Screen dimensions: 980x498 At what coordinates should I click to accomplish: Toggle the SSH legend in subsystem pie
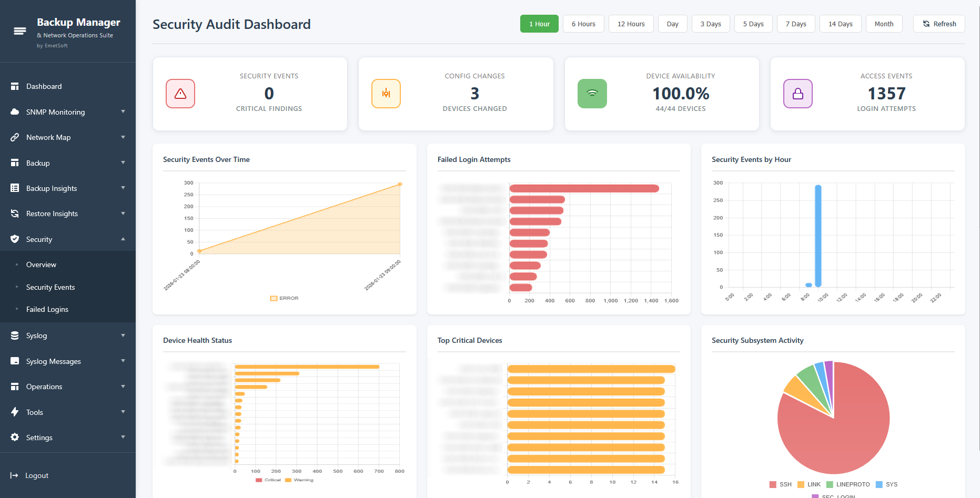pos(781,484)
